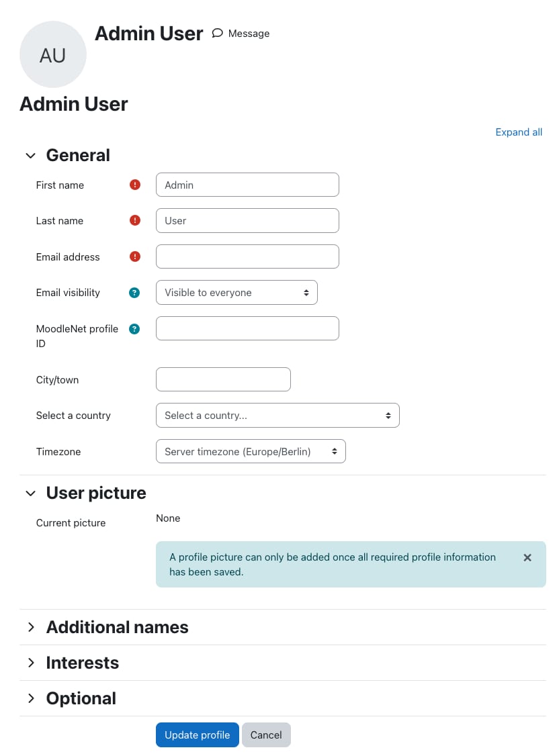559x756 pixels.
Task: Open help for MoodleNet profile ID
Action: coord(134,328)
